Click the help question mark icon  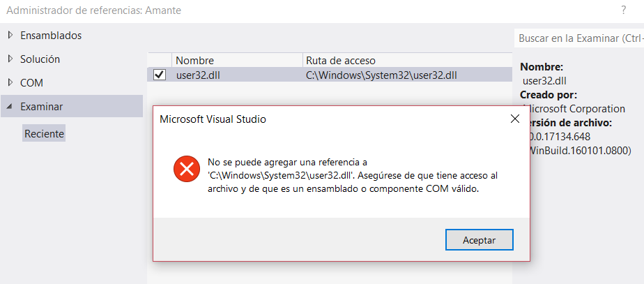click(x=624, y=10)
